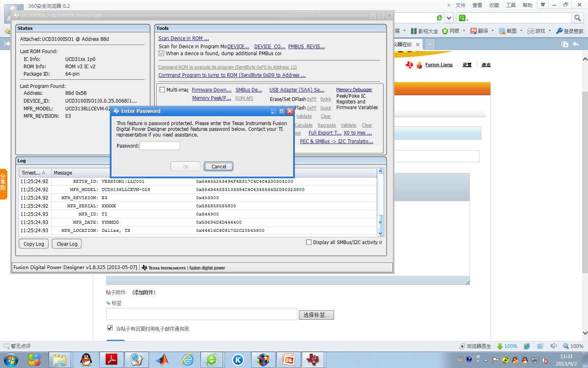Image resolution: width=588 pixels, height=368 pixels.
Task: Click the restore closed tab arrow icon
Action: tap(576, 44)
